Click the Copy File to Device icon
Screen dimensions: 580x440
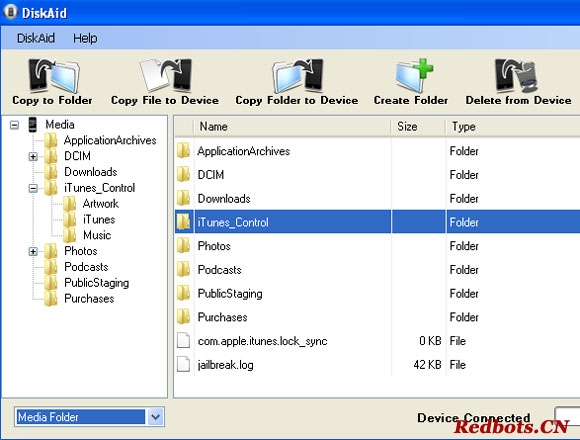click(166, 75)
